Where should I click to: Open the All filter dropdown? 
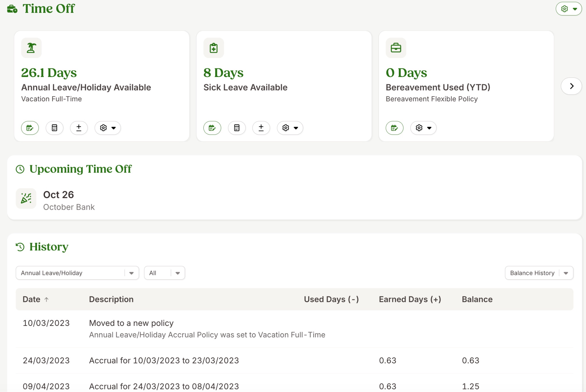(x=165, y=273)
